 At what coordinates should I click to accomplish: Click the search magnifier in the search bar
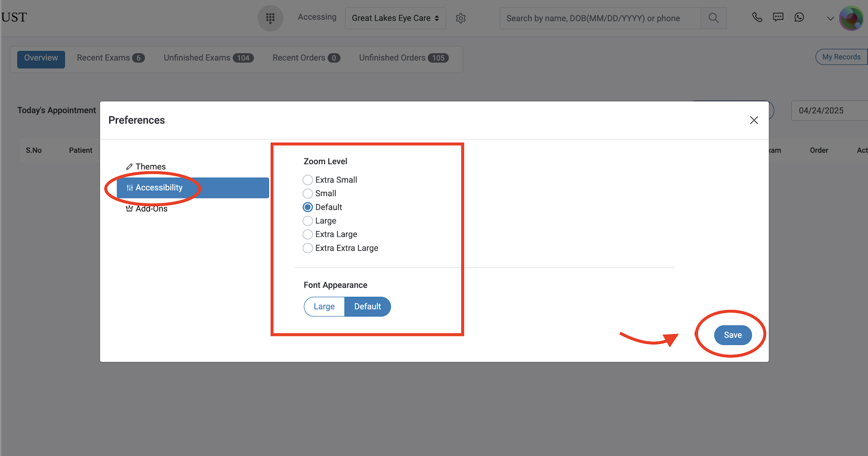pos(713,18)
